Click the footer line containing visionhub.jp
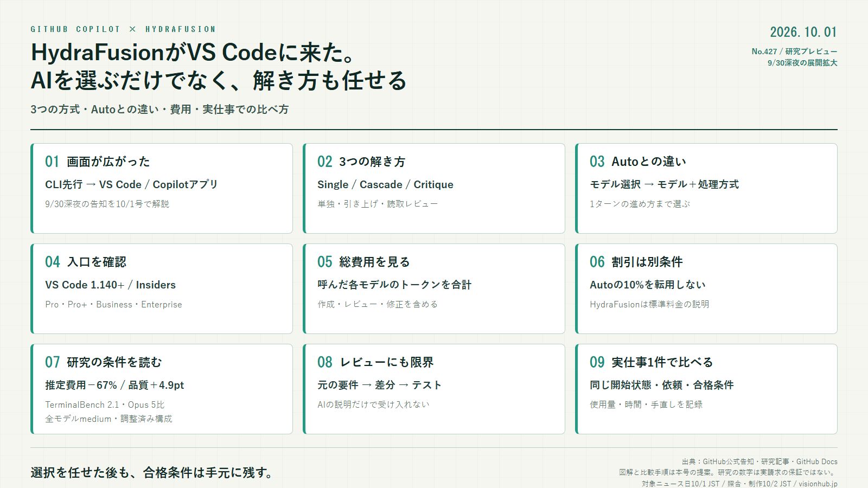 pyautogui.click(x=739, y=484)
